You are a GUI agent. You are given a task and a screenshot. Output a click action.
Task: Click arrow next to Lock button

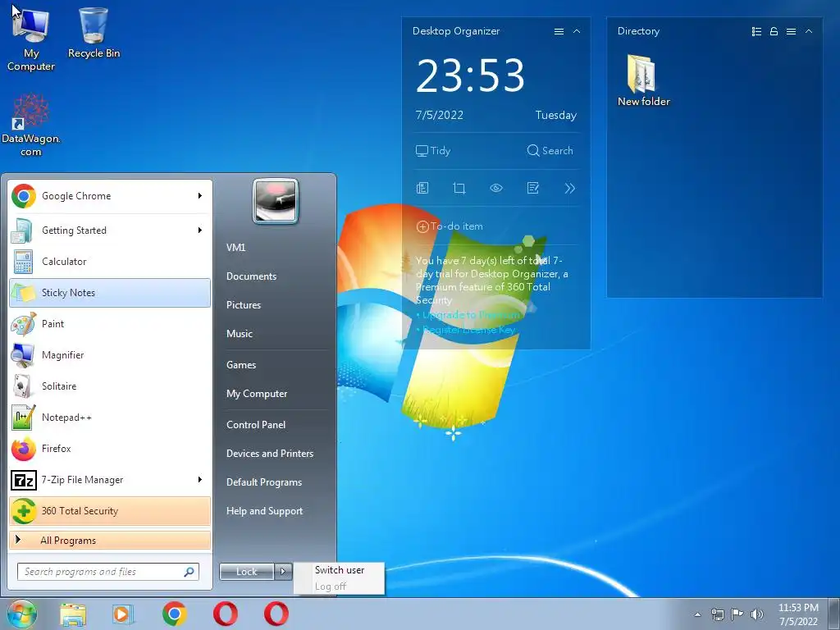point(283,572)
